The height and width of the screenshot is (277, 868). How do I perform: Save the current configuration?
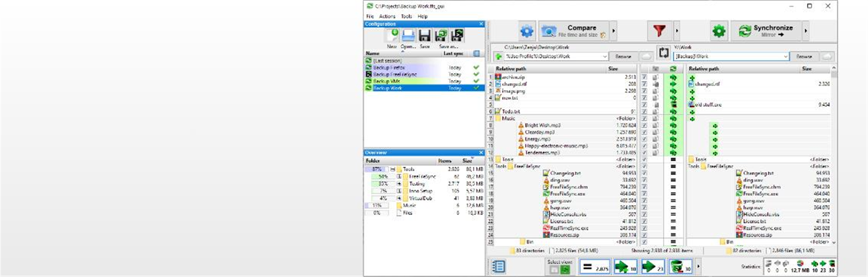click(424, 36)
